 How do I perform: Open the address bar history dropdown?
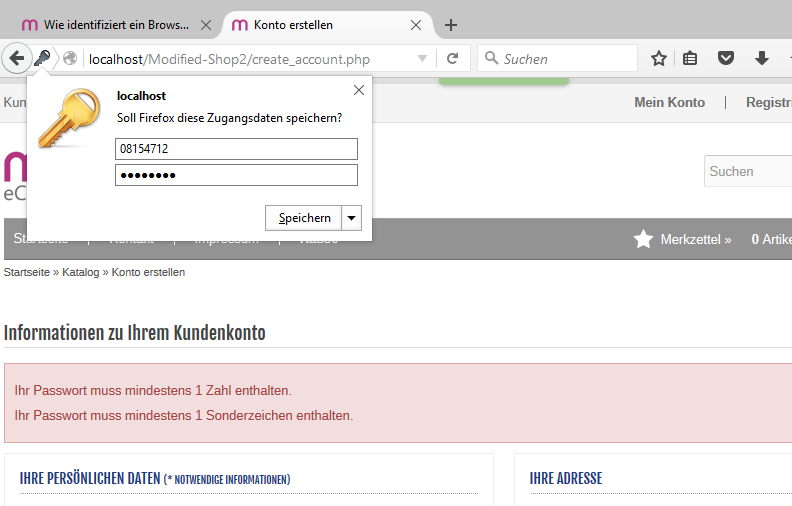tap(422, 59)
